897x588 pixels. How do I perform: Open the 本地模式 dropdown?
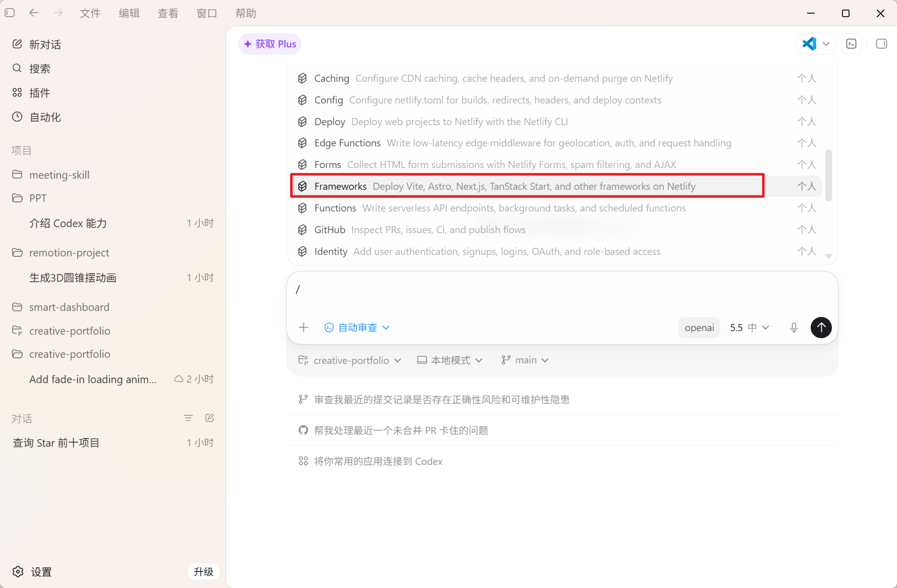450,360
